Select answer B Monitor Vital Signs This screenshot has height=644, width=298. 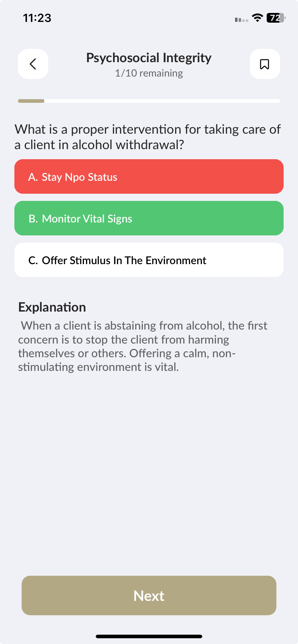(x=149, y=218)
